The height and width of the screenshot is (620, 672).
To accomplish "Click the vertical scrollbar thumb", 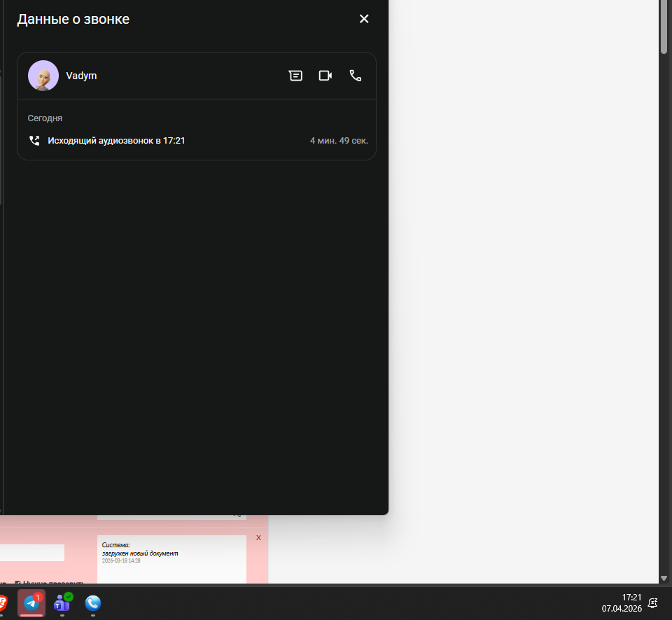I will [x=664, y=27].
